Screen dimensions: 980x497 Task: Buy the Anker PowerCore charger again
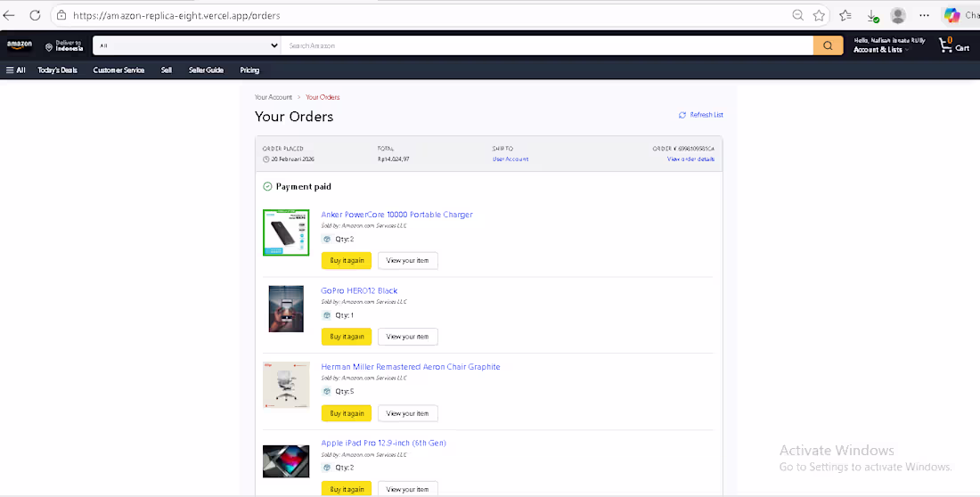[x=347, y=261]
